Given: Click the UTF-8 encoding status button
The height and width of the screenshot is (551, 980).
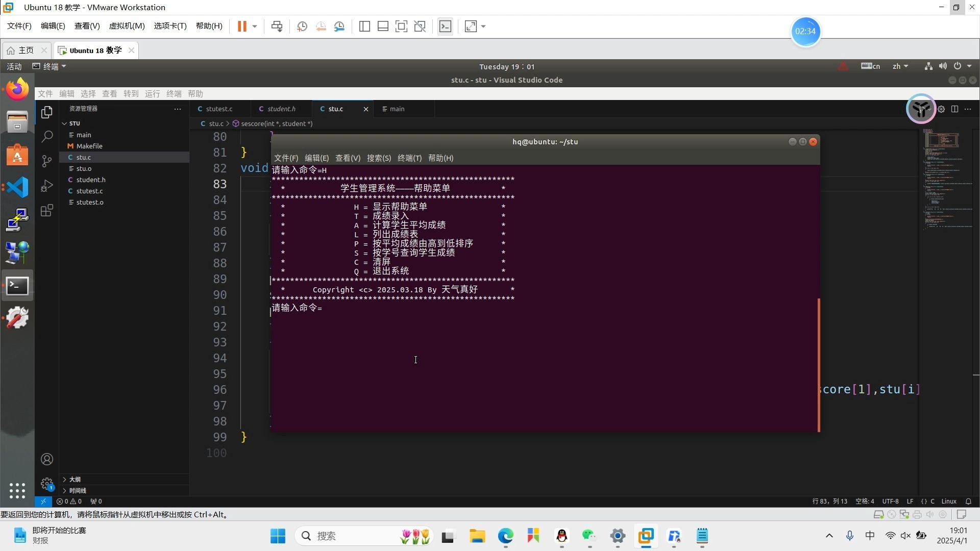Looking at the screenshot, I should coord(890,502).
